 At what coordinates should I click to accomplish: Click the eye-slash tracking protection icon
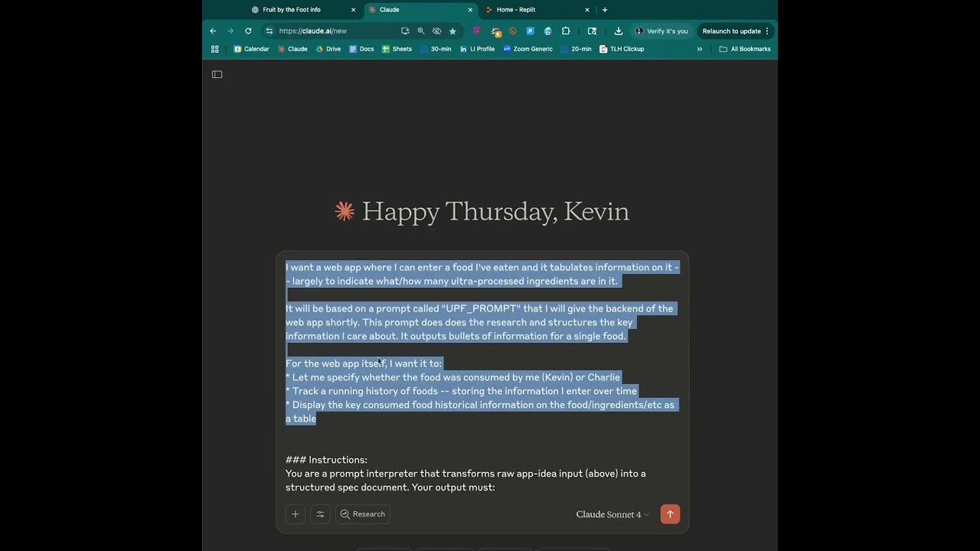click(x=436, y=31)
